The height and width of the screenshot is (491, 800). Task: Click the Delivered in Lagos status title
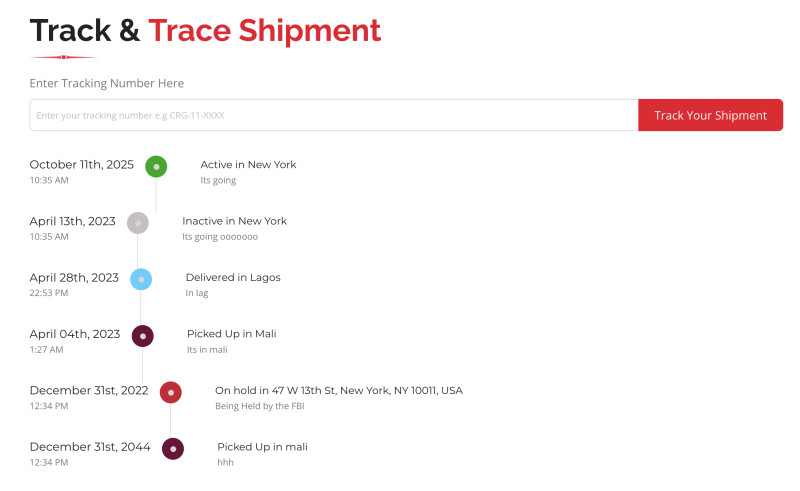click(x=233, y=277)
